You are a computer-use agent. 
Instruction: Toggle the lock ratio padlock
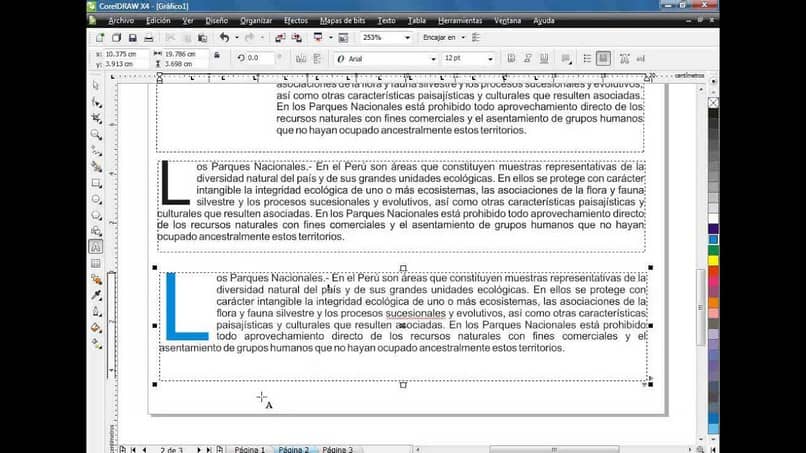tap(217, 56)
